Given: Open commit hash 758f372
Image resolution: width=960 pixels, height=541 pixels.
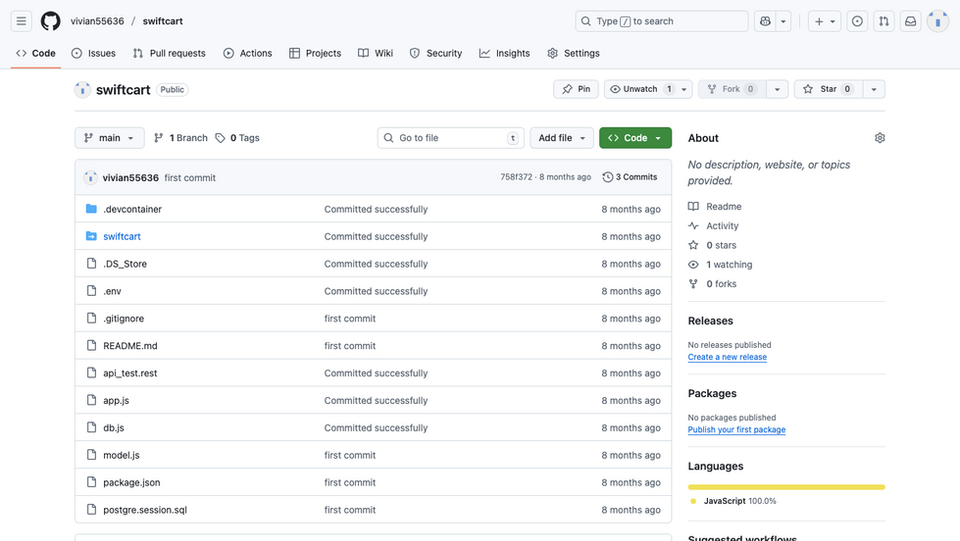Looking at the screenshot, I should point(516,177).
